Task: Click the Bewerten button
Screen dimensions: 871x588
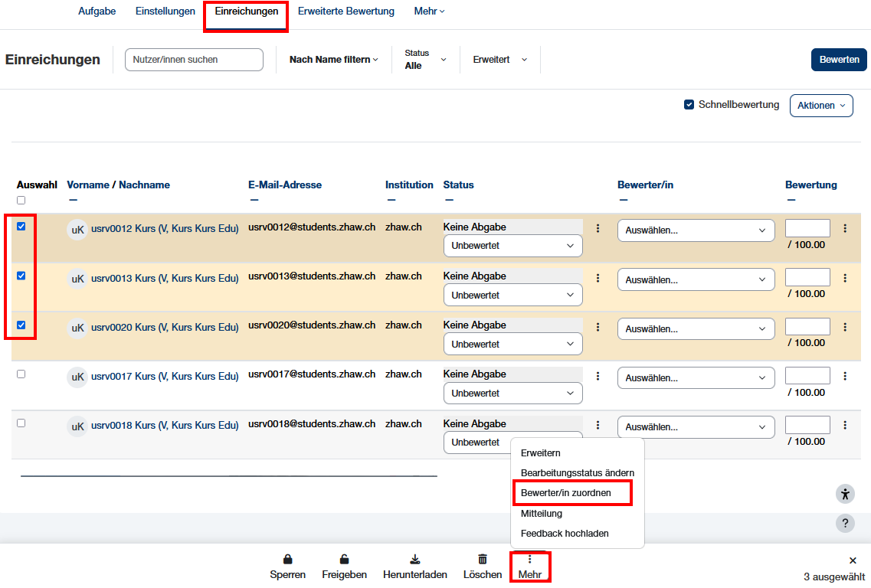Action: point(839,60)
